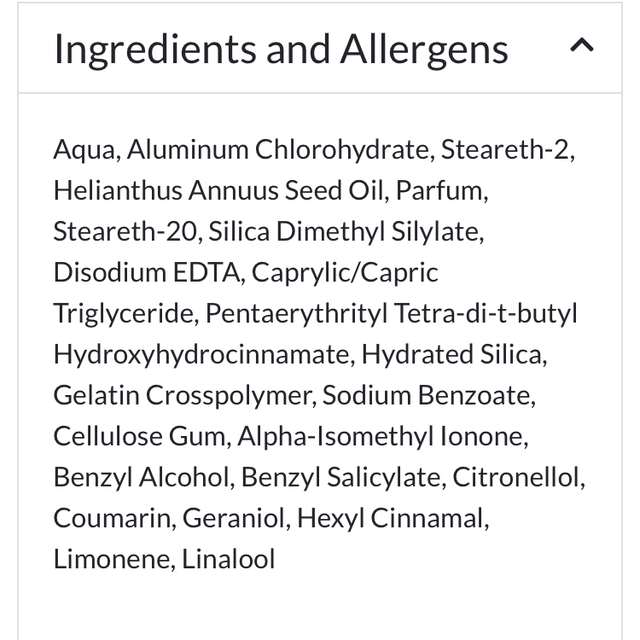Collapse the Ingredients and Allergens chevron

tap(582, 46)
